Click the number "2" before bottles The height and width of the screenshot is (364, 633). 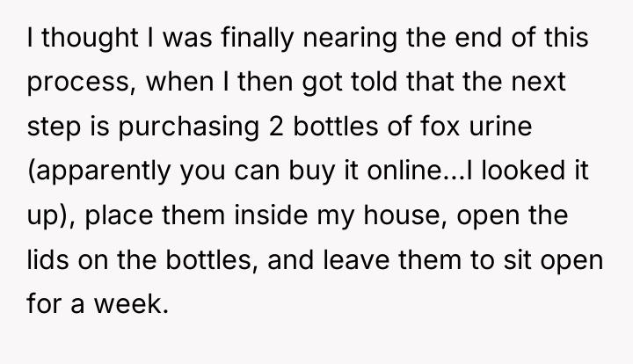[x=276, y=127]
